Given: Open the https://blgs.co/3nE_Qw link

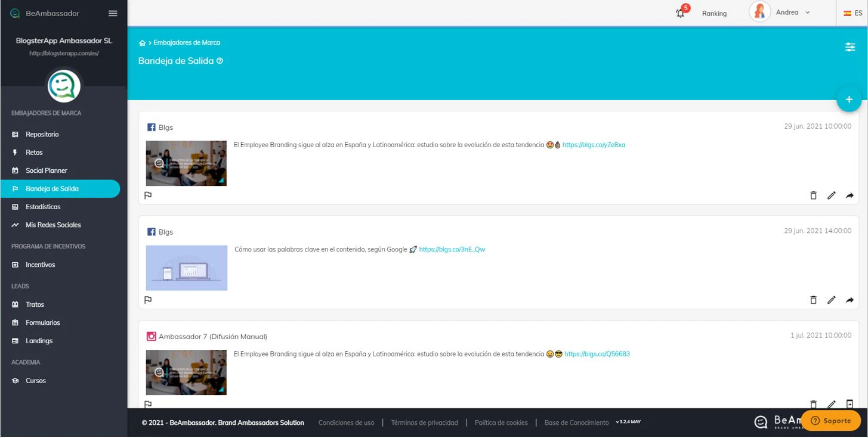Looking at the screenshot, I should pyautogui.click(x=452, y=249).
